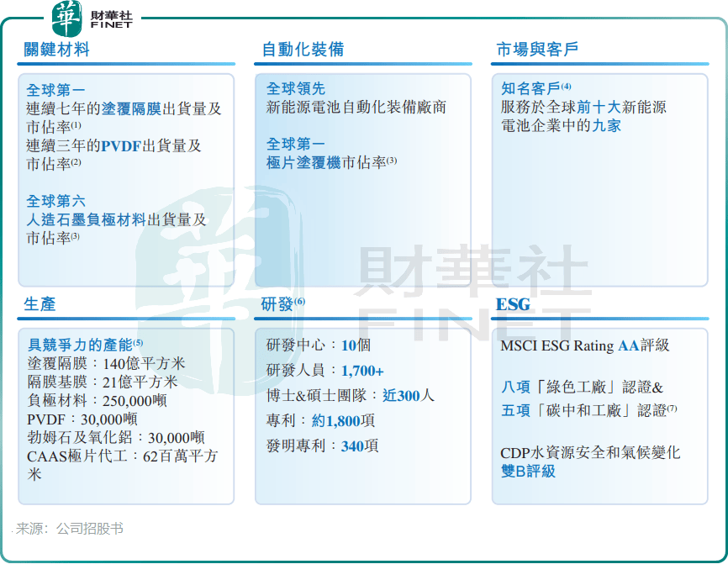Click the MSCI ESG Rating AA line
Image resolution: width=728 pixels, height=580 pixels.
point(584,345)
